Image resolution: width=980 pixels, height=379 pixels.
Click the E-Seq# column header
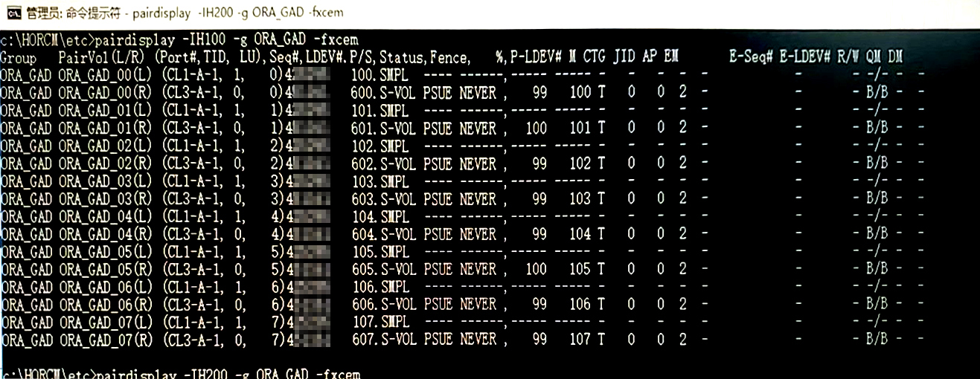(752, 57)
